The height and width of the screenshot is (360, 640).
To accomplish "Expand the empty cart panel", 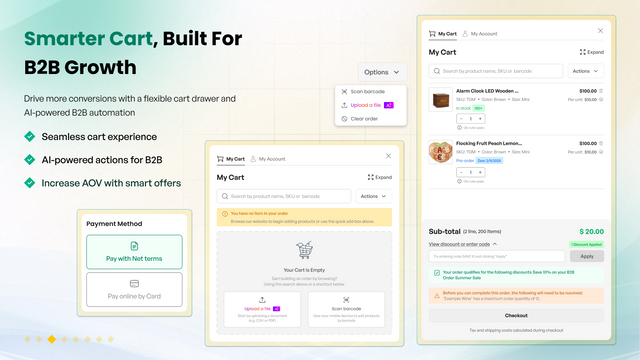I will pyautogui.click(x=380, y=177).
